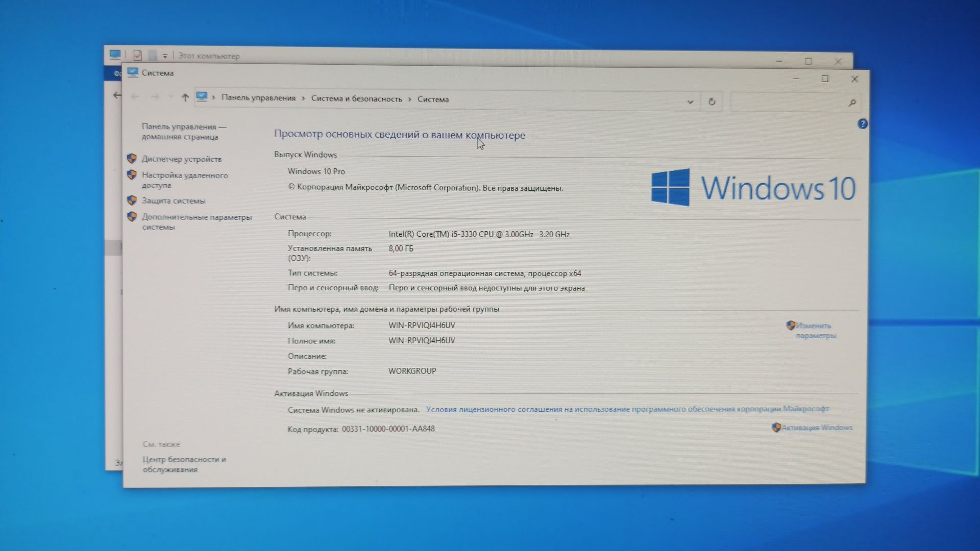The image size is (980, 551).
Task: Click Корпорация Майкрософт copyright text
Action: pyautogui.click(x=425, y=188)
